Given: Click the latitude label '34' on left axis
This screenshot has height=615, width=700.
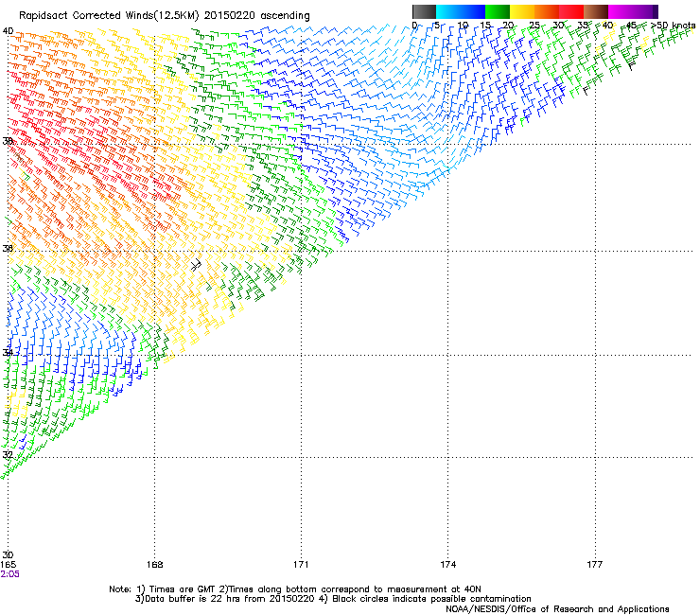Looking at the screenshot, I should point(8,352).
